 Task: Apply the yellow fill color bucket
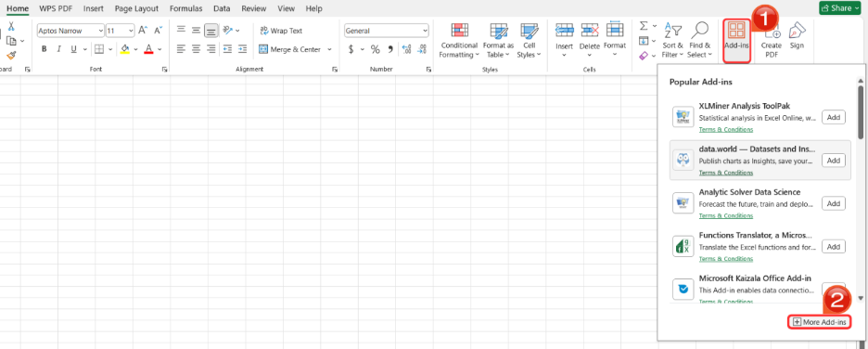coord(124,49)
